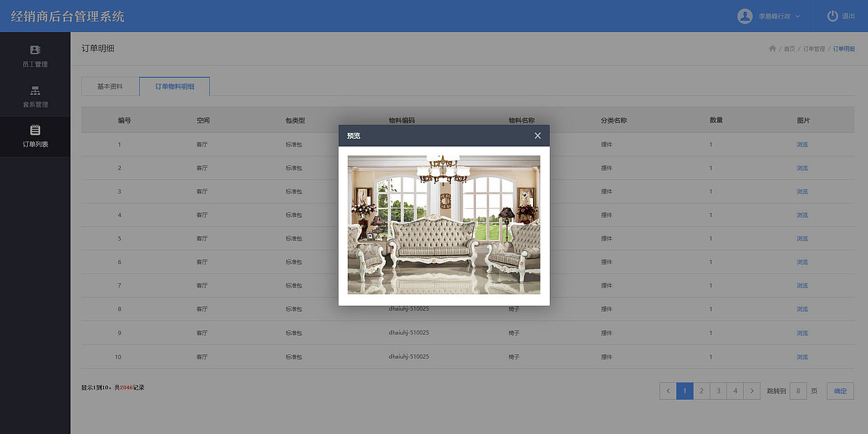Image resolution: width=868 pixels, height=434 pixels.
Task: Click the 跳转到 page number field
Action: click(798, 391)
